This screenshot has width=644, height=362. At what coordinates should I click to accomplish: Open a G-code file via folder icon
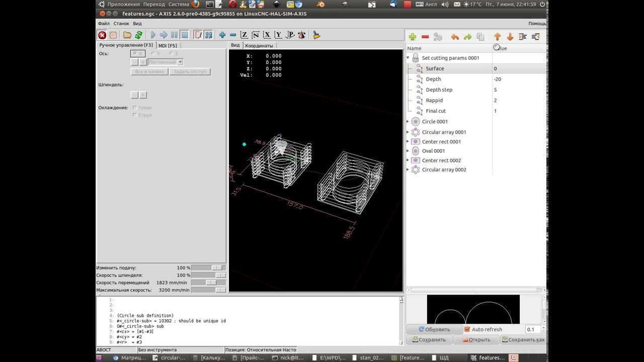(x=127, y=35)
